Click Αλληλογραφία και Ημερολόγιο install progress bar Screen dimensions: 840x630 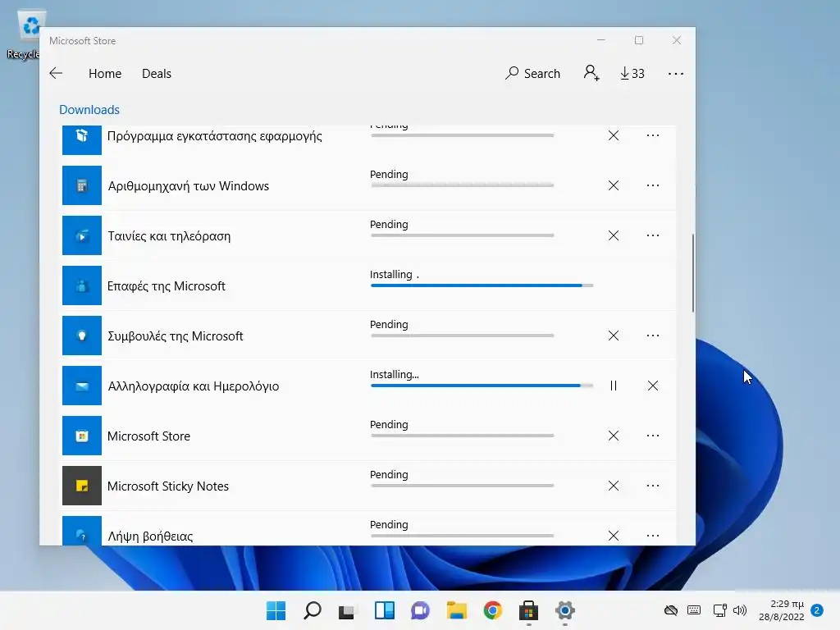click(482, 386)
